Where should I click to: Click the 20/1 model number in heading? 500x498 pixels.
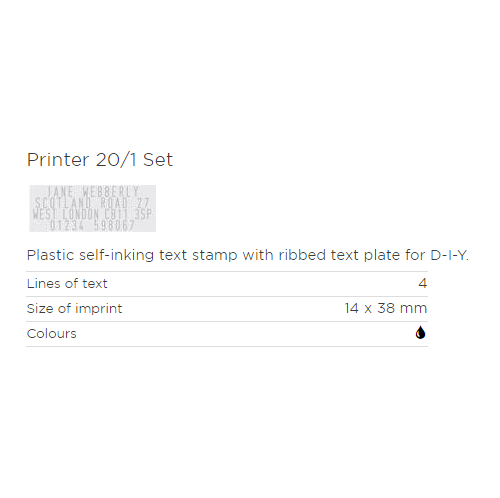click(116, 159)
